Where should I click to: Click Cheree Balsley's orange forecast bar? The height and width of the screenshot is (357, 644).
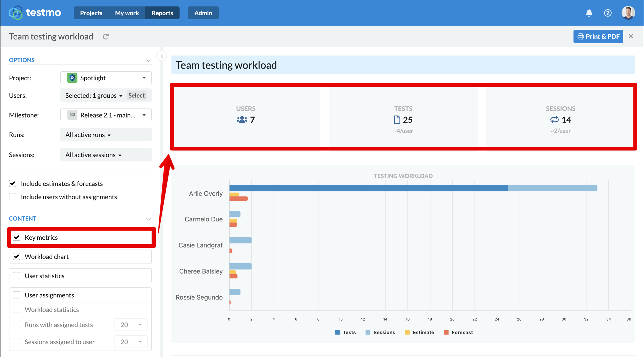point(233,276)
